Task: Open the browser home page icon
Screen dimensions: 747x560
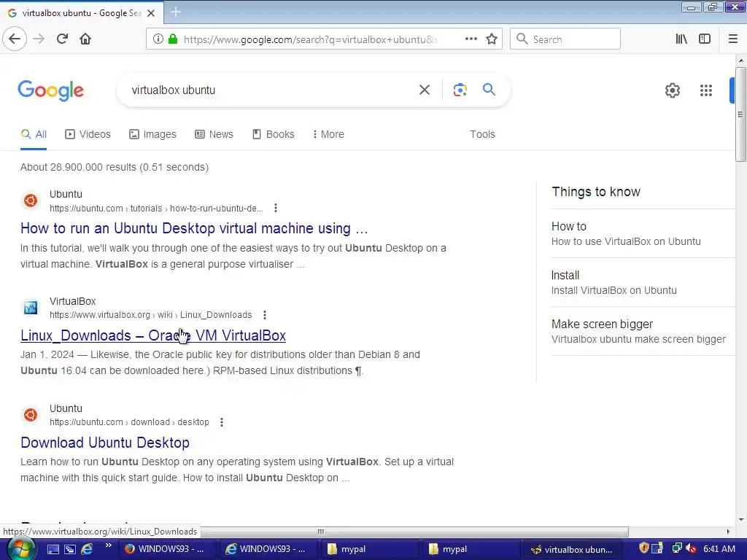Action: (x=85, y=39)
